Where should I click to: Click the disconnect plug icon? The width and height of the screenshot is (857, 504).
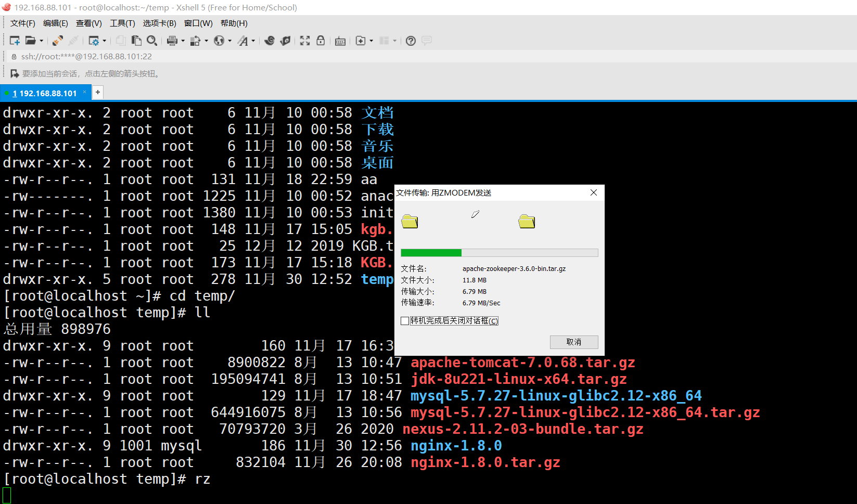point(74,41)
